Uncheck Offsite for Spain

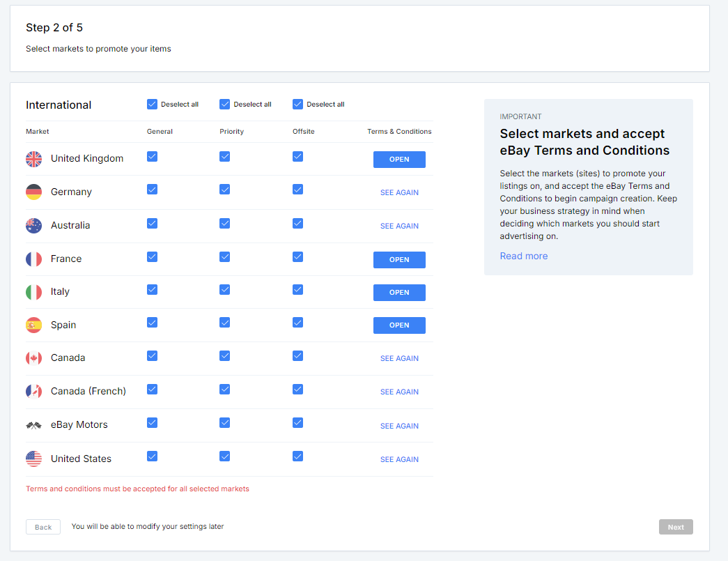click(297, 323)
